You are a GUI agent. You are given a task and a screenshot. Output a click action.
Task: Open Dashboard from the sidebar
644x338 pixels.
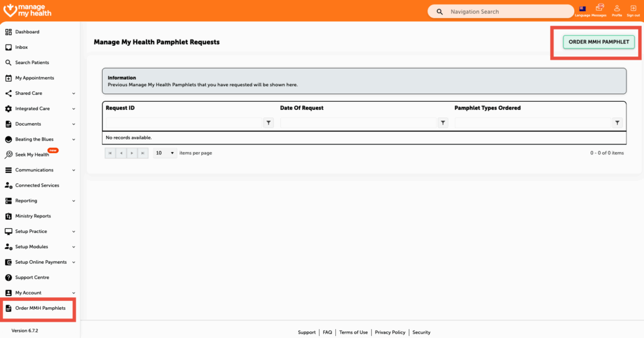(27, 32)
